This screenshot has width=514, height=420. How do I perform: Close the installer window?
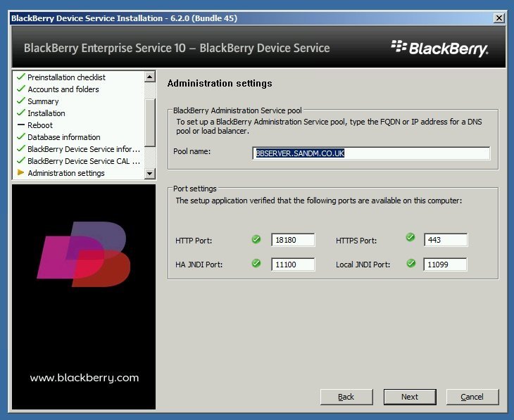pos(499,18)
